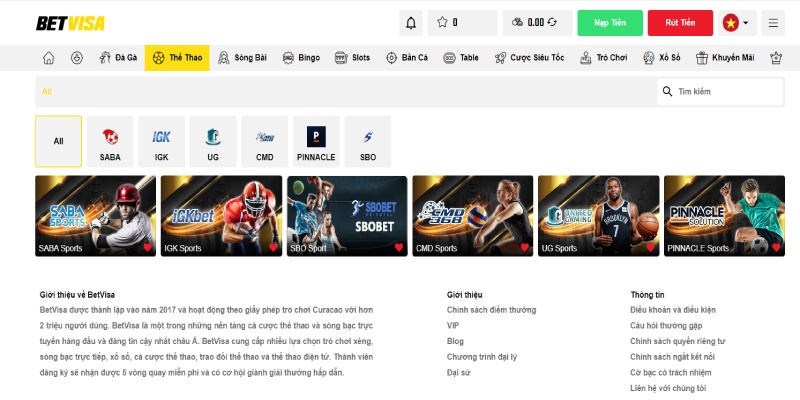The height and width of the screenshot is (400, 800).
Task: Filter by UG provider
Action: [x=213, y=141]
